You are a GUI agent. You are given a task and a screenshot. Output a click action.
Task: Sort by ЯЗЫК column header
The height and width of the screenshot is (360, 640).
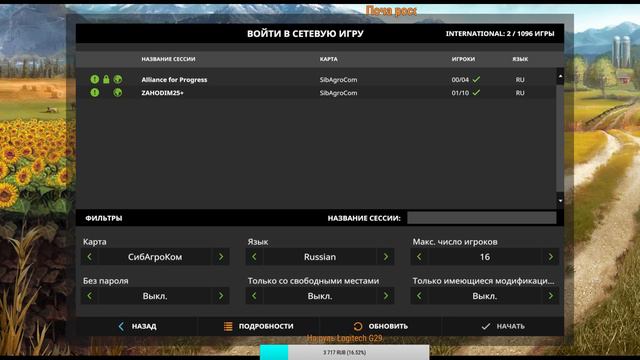point(520,59)
